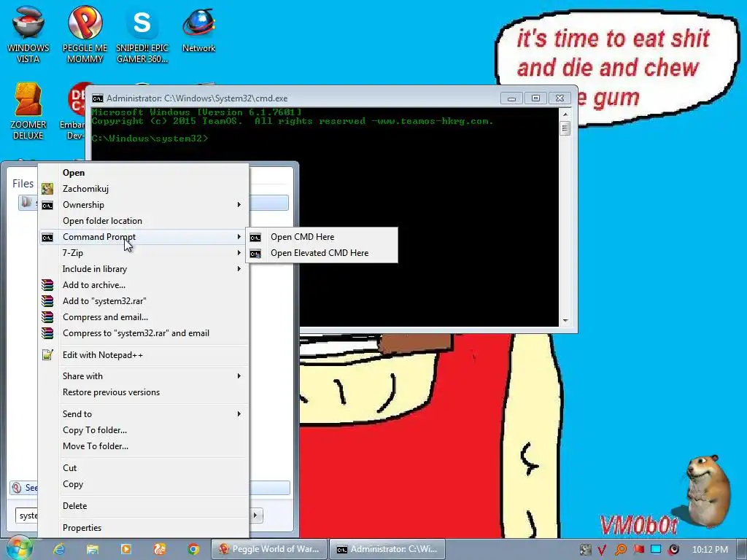Choose Open CMD Here in submenu
The image size is (747, 560).
(x=322, y=237)
